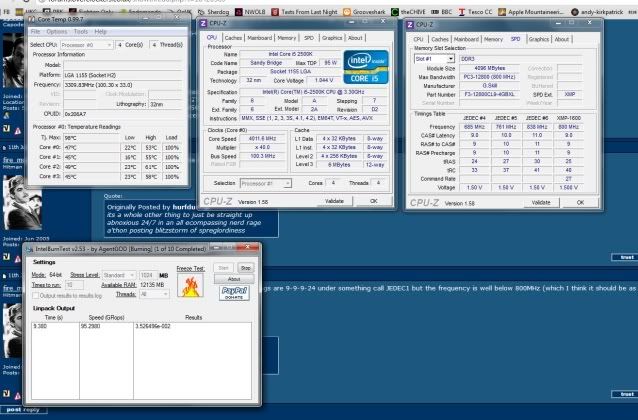
Task: Click the About button in IntelBurnTest
Action: tap(234, 279)
